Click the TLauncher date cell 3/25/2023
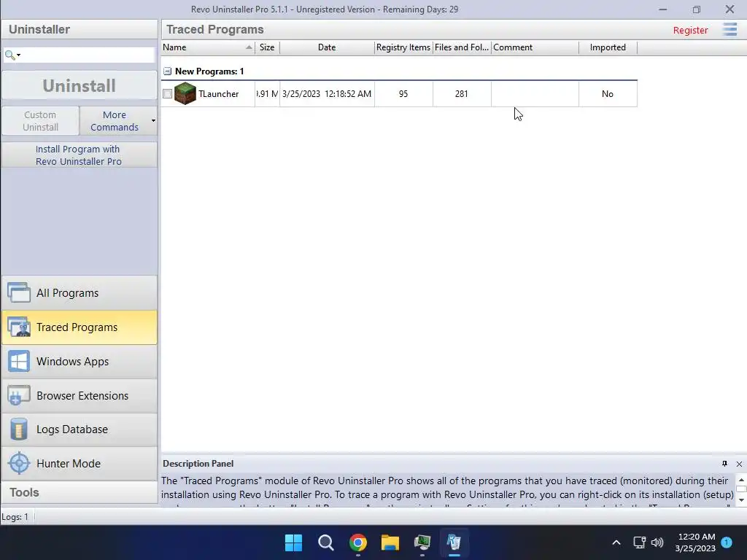Screen dimensions: 747x560 pyautogui.click(x=327, y=94)
